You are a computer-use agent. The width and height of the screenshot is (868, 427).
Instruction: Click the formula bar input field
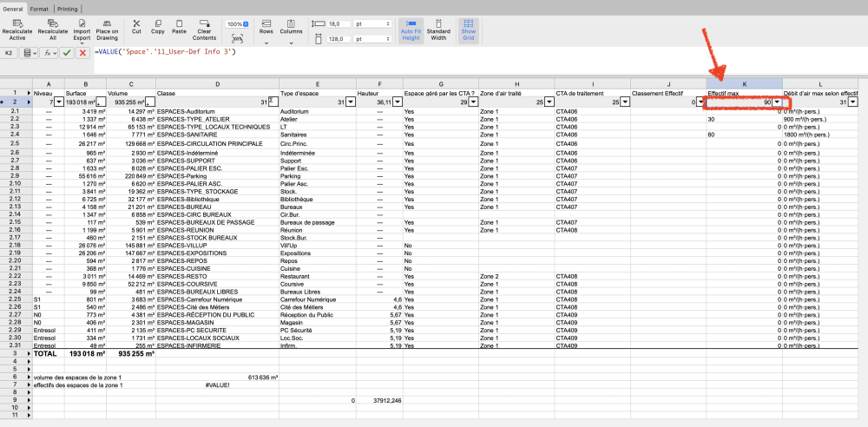coord(434,53)
